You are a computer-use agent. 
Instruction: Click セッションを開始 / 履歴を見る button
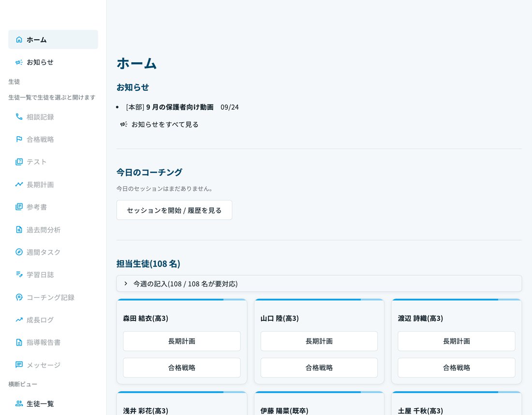point(174,210)
